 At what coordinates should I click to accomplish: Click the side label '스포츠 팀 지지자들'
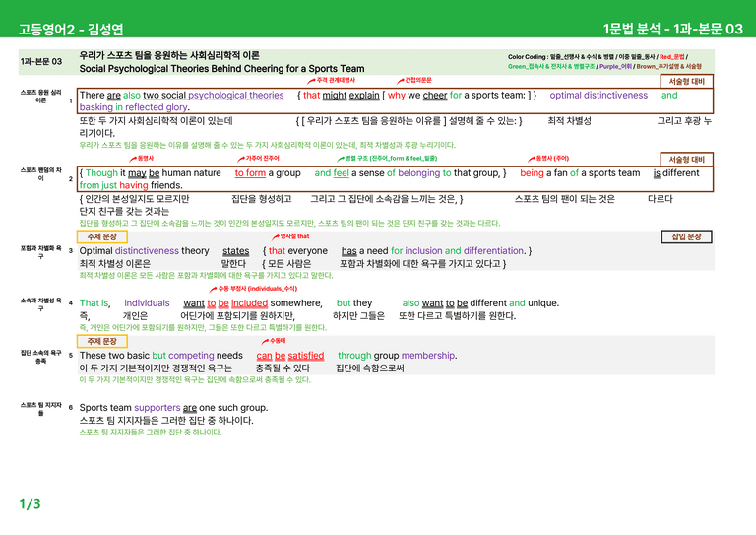[41, 409]
